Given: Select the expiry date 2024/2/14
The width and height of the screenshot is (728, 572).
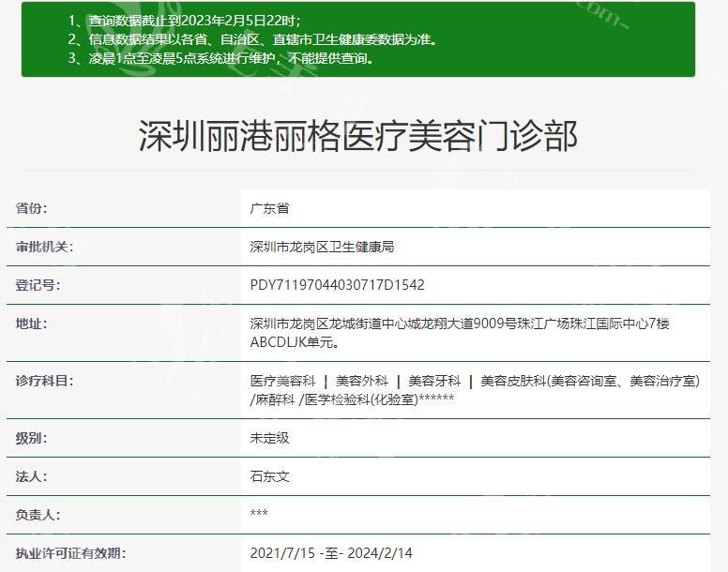Looking at the screenshot, I should point(380,553).
